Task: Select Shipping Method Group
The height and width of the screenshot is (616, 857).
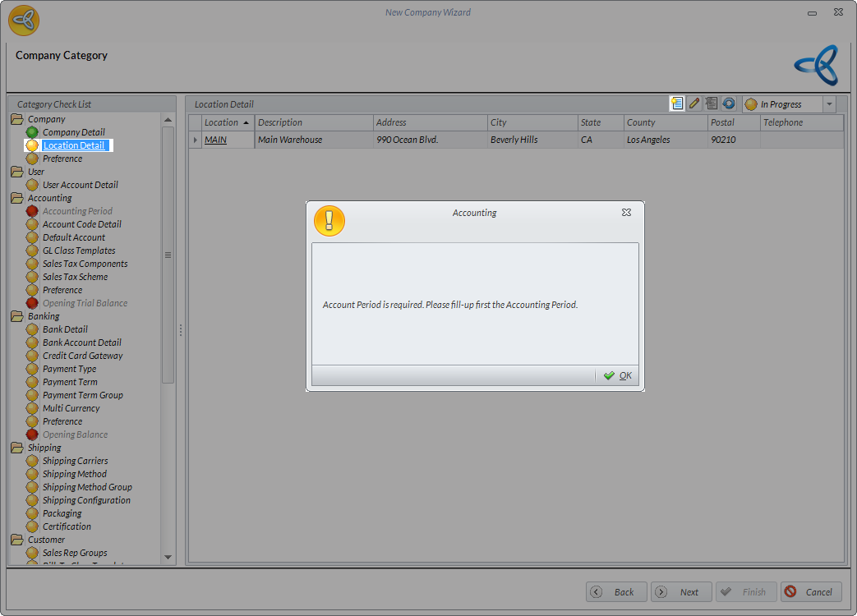Action: 87,487
